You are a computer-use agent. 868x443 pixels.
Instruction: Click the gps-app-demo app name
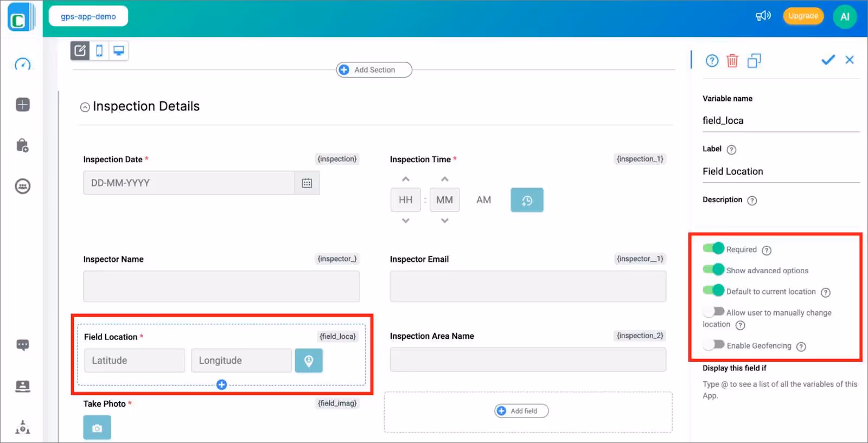[x=88, y=16]
